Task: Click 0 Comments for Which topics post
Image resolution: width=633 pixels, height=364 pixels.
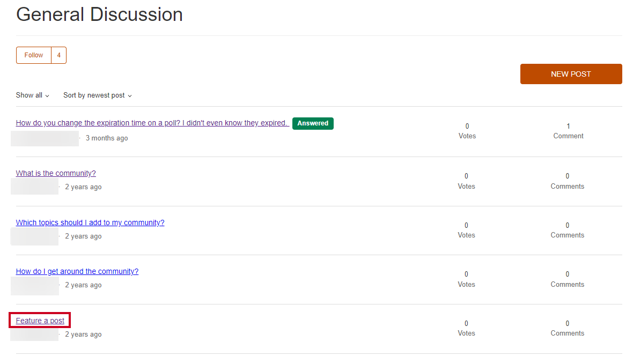Action: pyautogui.click(x=567, y=230)
